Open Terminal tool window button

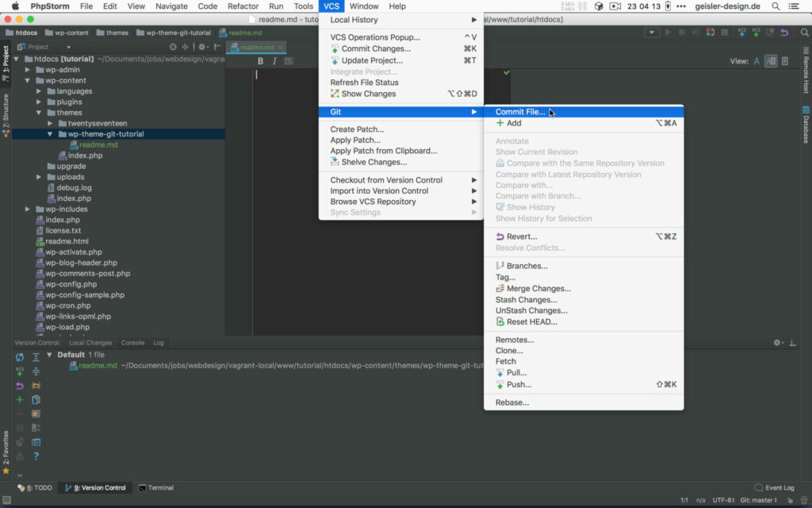pyautogui.click(x=156, y=488)
